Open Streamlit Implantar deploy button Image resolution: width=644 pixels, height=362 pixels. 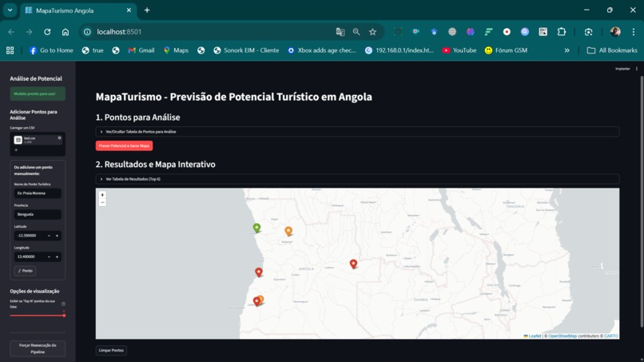pyautogui.click(x=622, y=69)
